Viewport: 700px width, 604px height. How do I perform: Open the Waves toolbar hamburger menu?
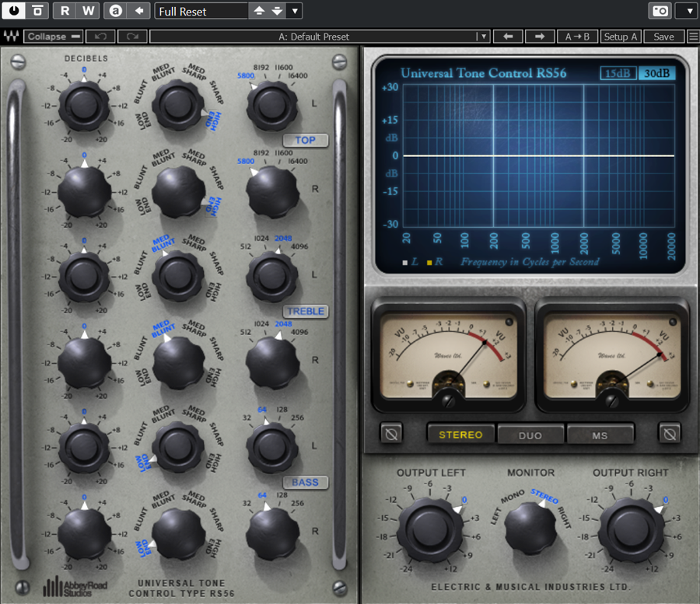(693, 37)
